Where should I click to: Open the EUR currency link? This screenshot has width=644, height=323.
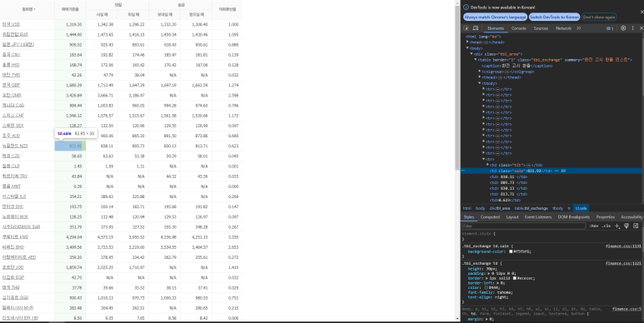[x=15, y=34]
